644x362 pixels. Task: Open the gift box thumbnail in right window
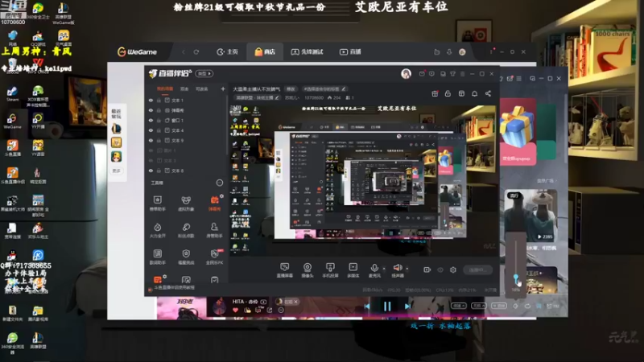pos(518,132)
